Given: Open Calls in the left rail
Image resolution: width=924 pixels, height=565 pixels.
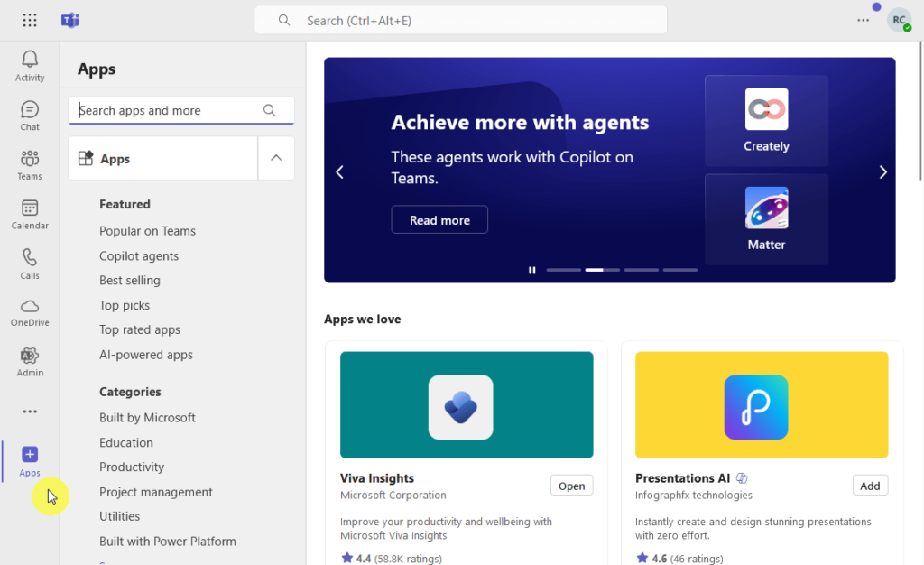Looking at the screenshot, I should pyautogui.click(x=30, y=264).
